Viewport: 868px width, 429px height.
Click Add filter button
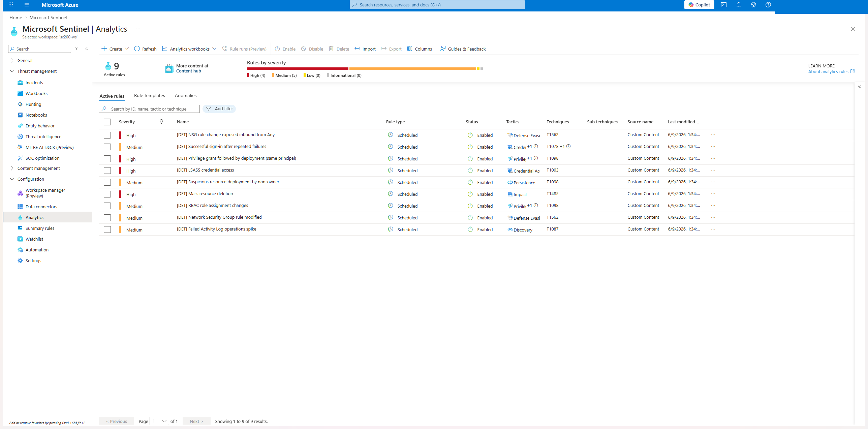point(219,109)
